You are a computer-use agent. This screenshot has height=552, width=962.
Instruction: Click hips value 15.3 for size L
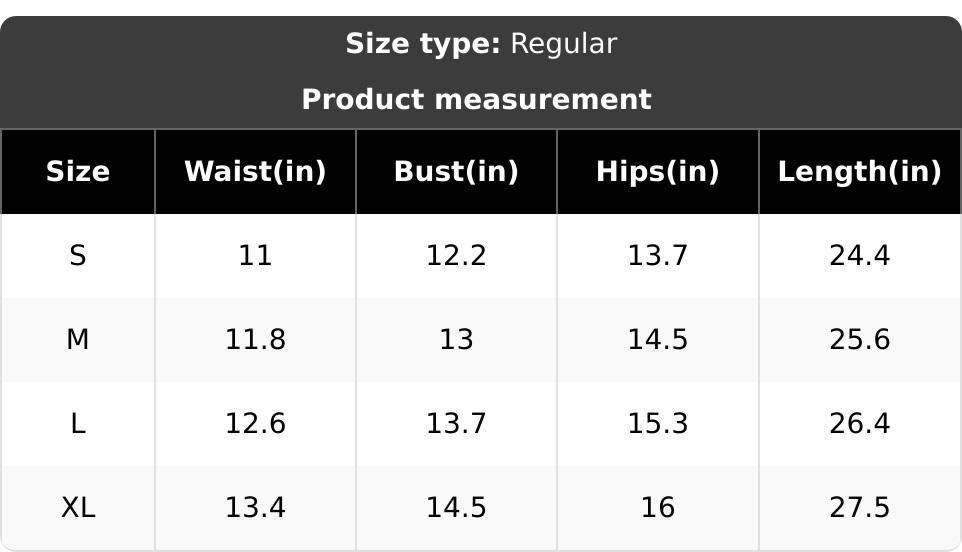[x=657, y=424]
